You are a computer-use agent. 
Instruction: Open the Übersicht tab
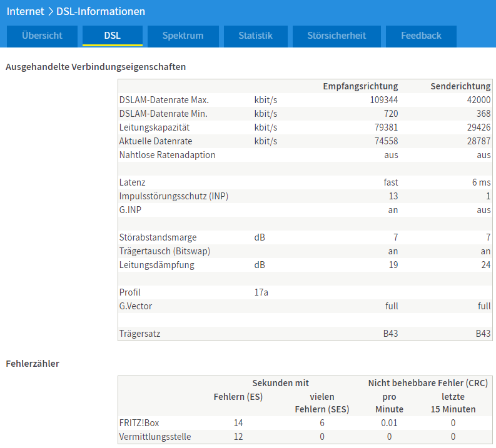click(42, 36)
